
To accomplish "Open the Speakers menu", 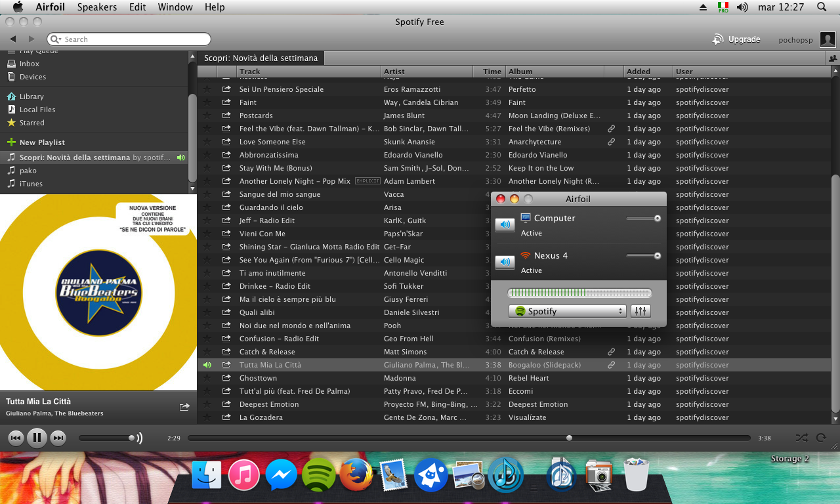I will pyautogui.click(x=97, y=7).
